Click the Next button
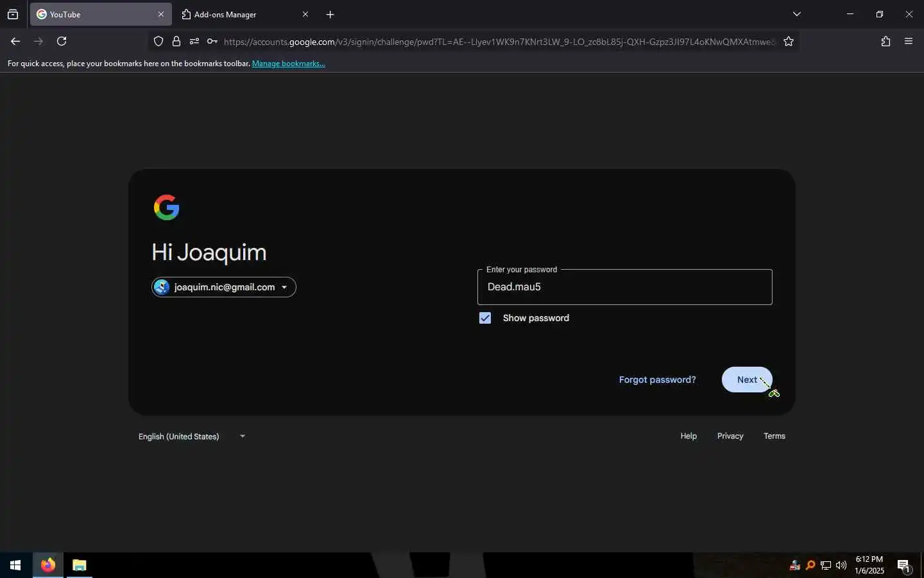This screenshot has width=924, height=578. 747,380
